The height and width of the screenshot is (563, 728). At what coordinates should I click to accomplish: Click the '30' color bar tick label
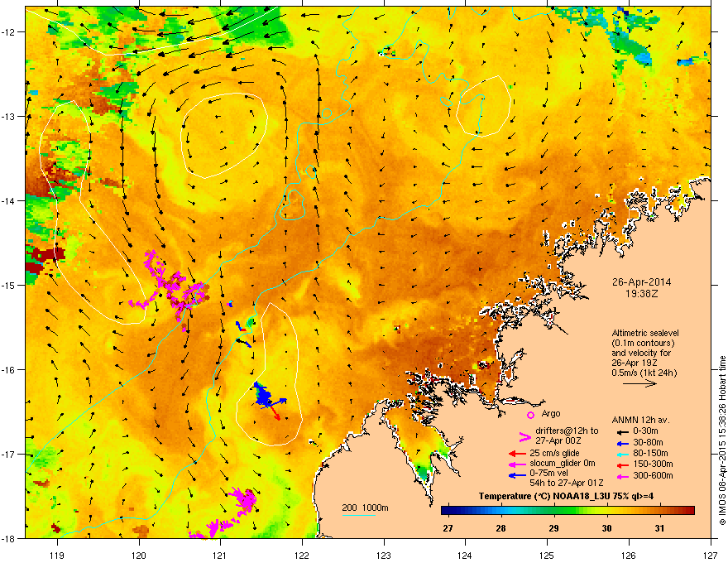point(606,528)
